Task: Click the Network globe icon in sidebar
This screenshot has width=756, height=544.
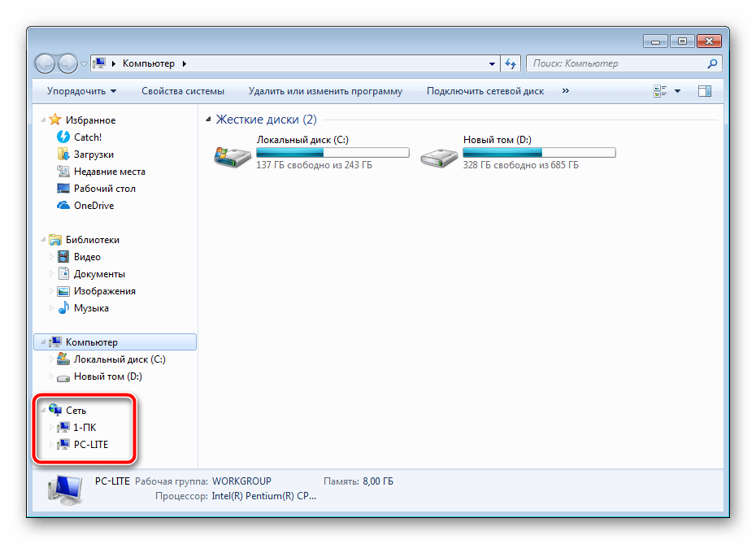Action: click(x=55, y=411)
